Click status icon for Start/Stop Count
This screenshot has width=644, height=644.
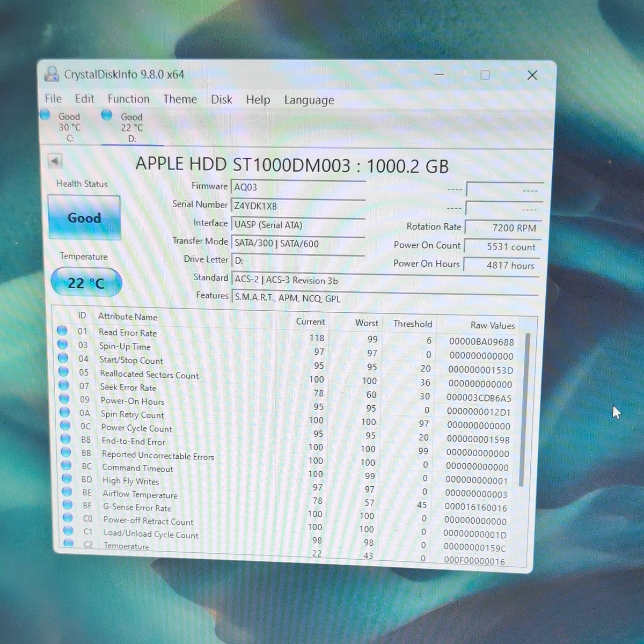click(63, 357)
